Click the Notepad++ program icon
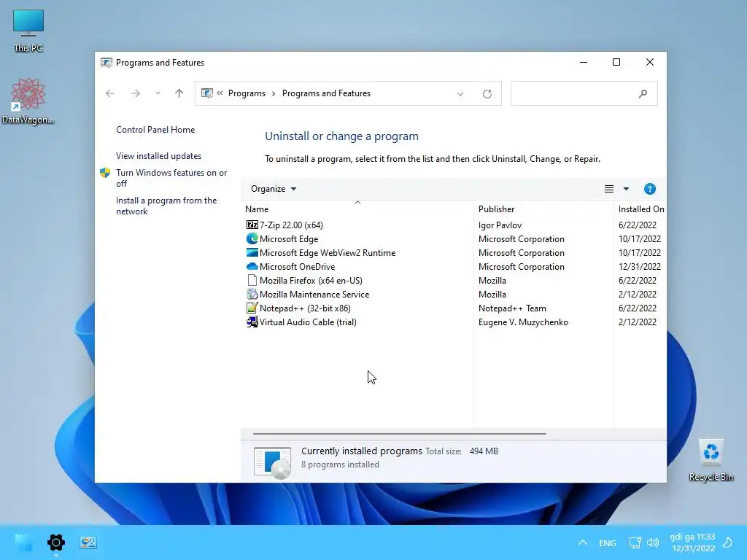This screenshot has height=560, width=747. pyautogui.click(x=252, y=308)
